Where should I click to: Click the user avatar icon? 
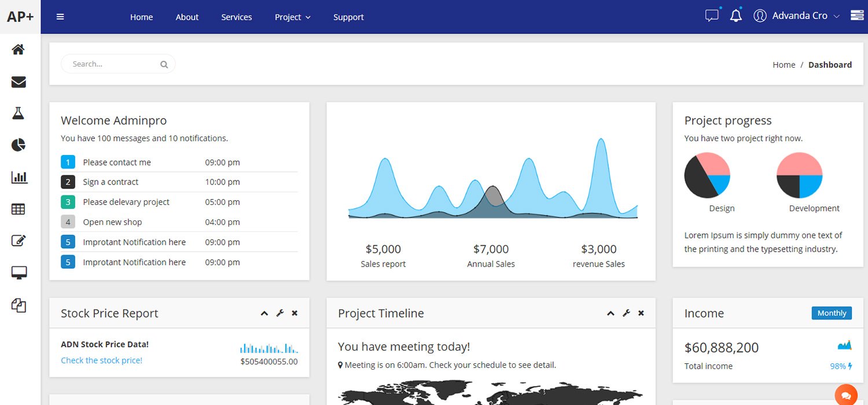pyautogui.click(x=760, y=16)
